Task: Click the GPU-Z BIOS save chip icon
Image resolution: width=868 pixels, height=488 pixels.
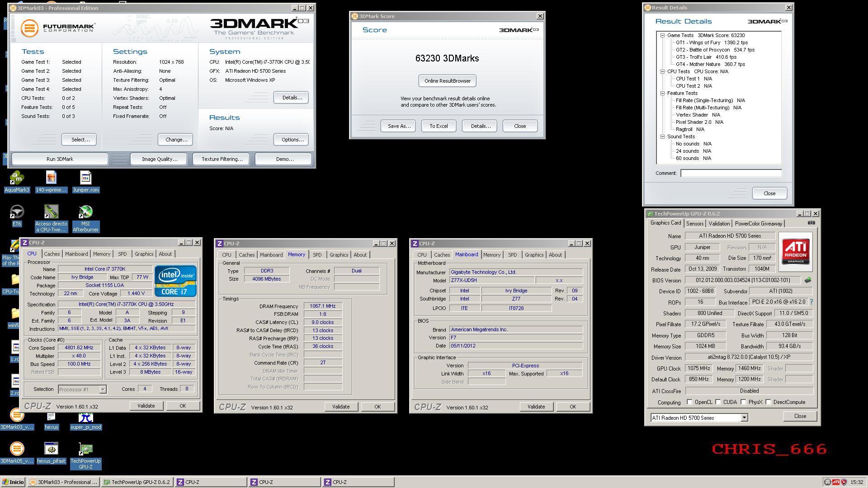Action: coord(808,280)
